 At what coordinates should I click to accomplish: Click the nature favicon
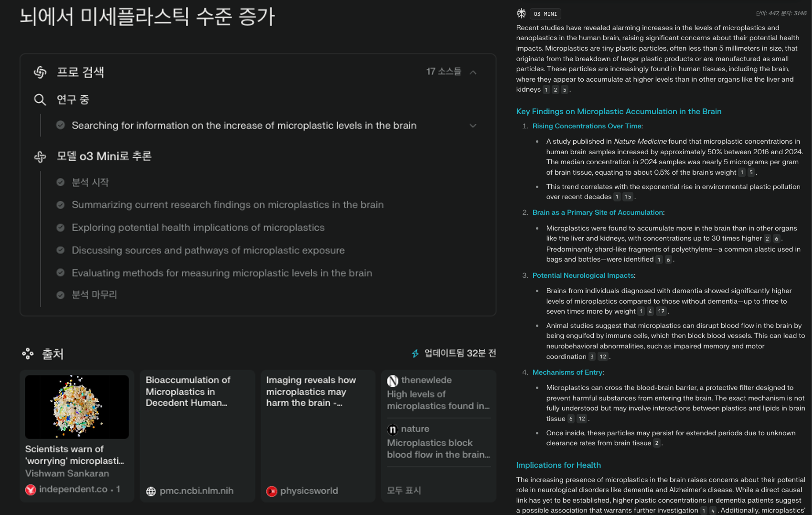coord(392,429)
